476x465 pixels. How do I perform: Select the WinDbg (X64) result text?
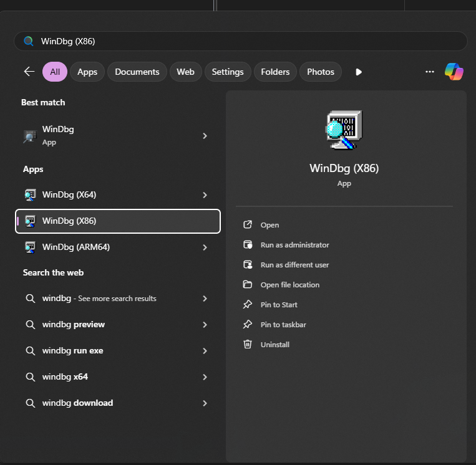(69, 194)
